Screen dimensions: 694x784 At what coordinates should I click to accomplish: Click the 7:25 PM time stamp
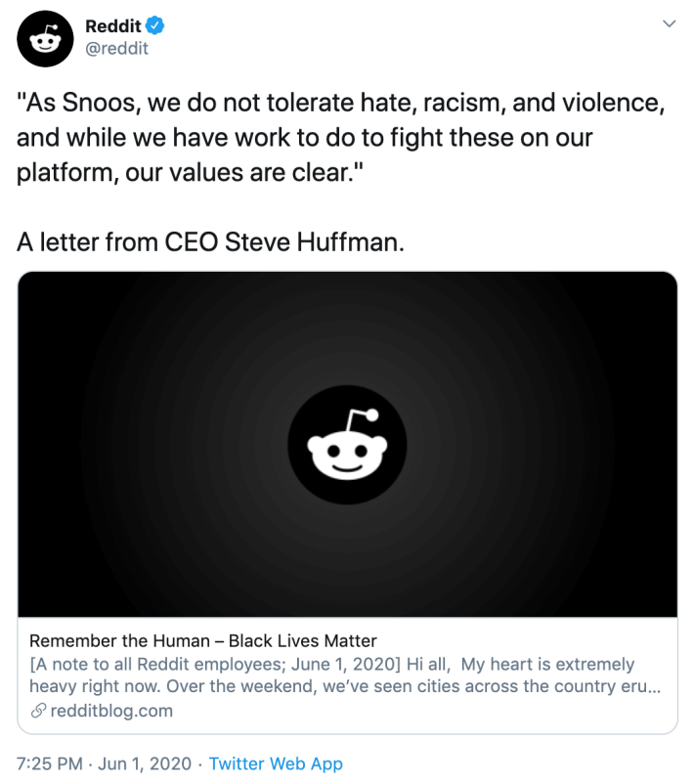(51, 763)
